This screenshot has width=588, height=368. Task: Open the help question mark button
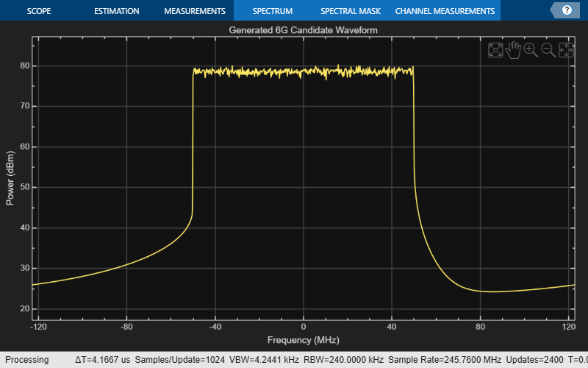point(567,10)
